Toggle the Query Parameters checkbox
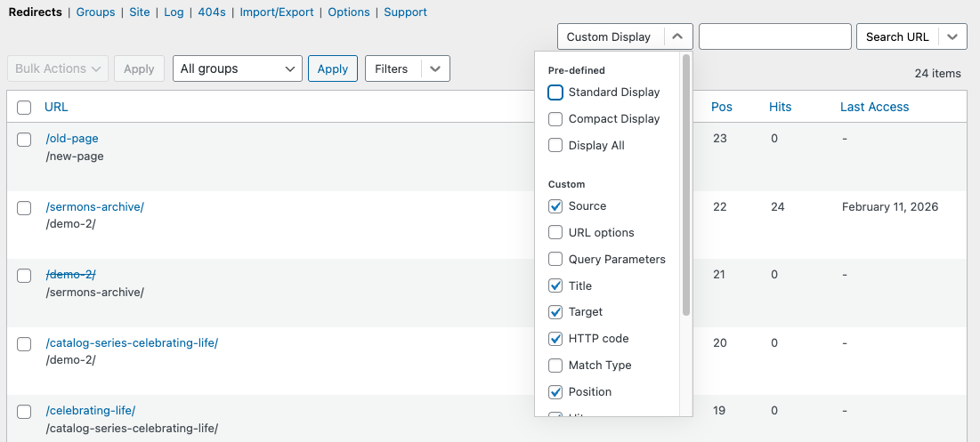This screenshot has height=442, width=980. (x=555, y=260)
